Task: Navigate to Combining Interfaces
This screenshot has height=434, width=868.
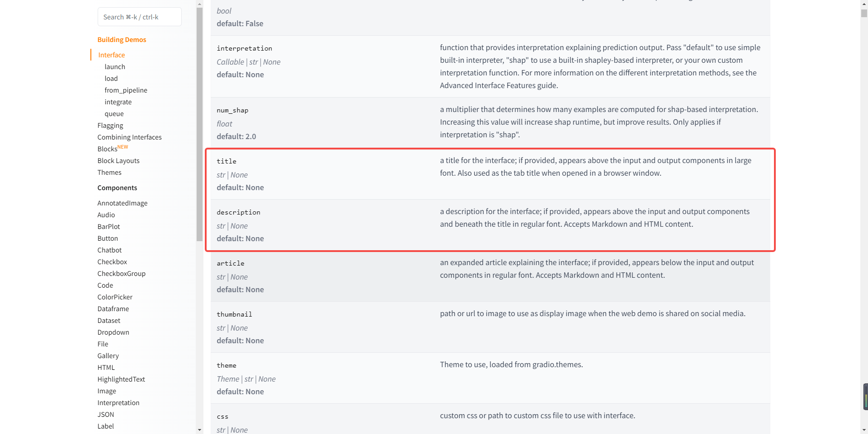Action: click(129, 137)
